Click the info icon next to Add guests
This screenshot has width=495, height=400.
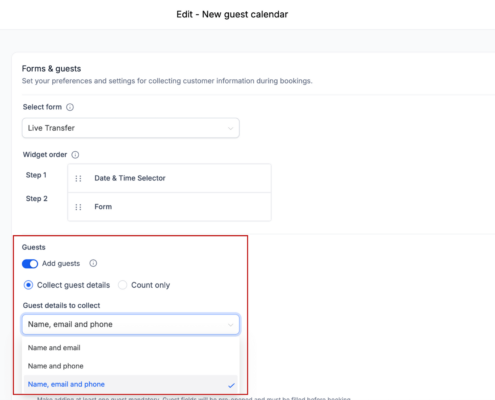click(x=93, y=263)
